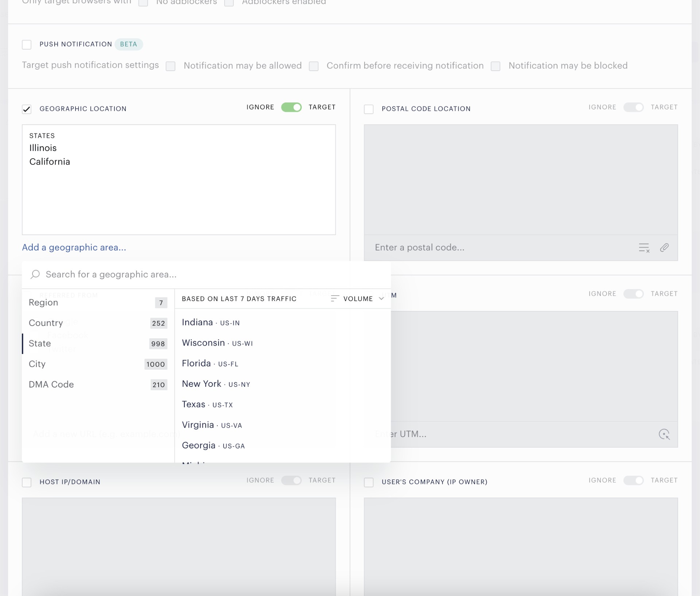Click the clear list icon in postal code field
Viewport: 700px width, 596px height.
(x=644, y=248)
